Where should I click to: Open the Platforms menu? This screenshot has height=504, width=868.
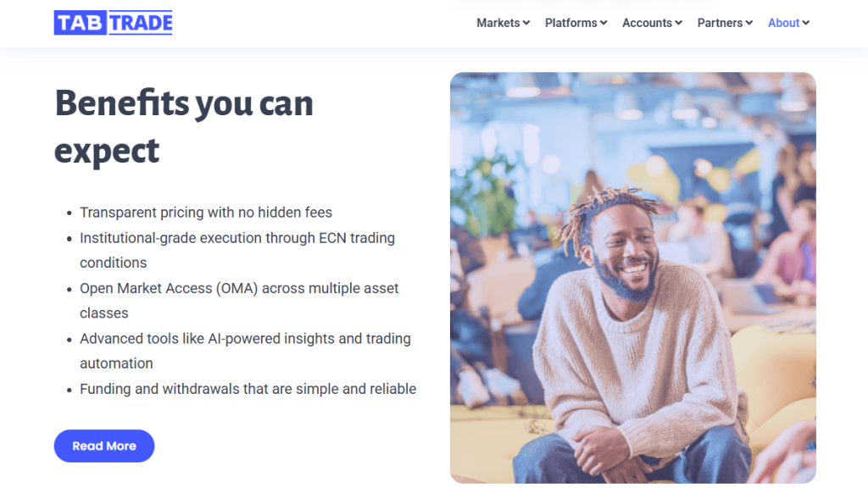570,23
